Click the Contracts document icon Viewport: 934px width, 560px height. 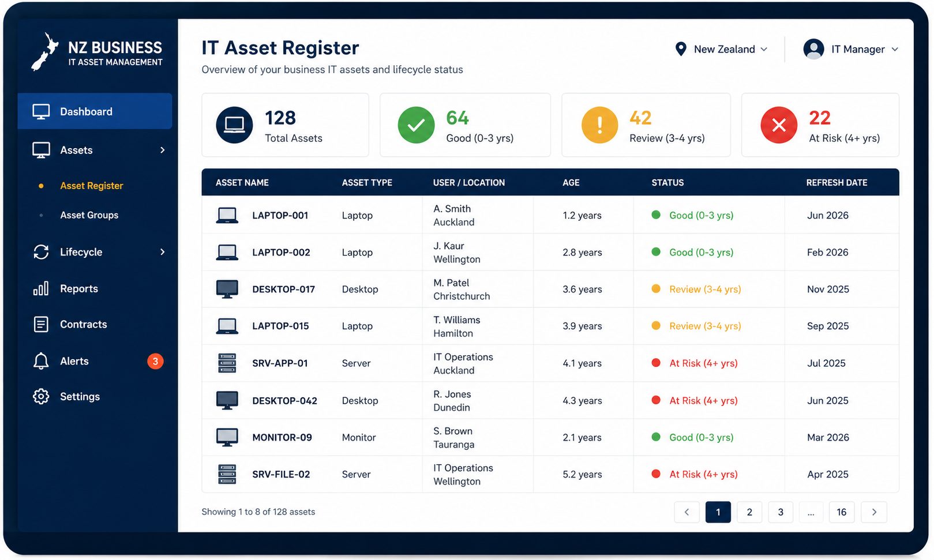pyautogui.click(x=41, y=324)
